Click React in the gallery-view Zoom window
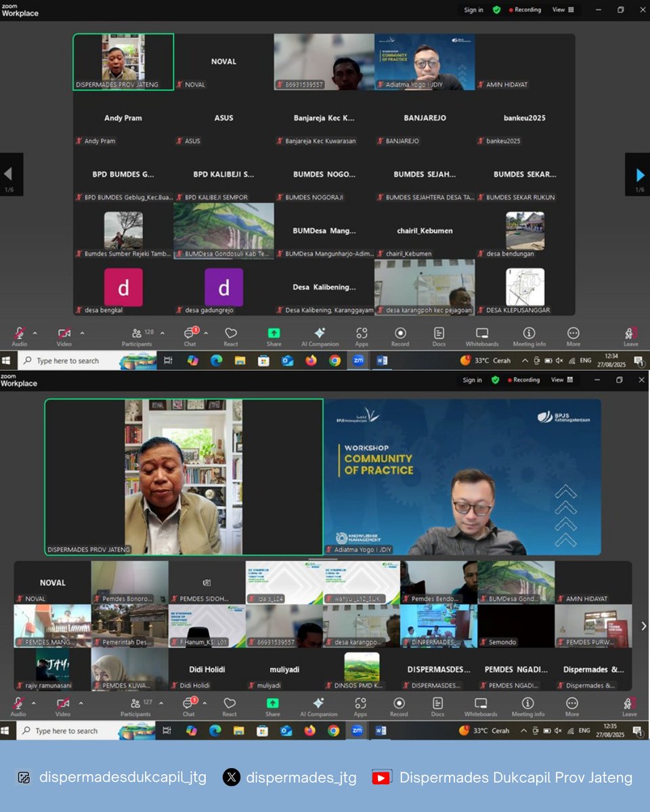Viewport: 650px width, 812px height. (231, 336)
